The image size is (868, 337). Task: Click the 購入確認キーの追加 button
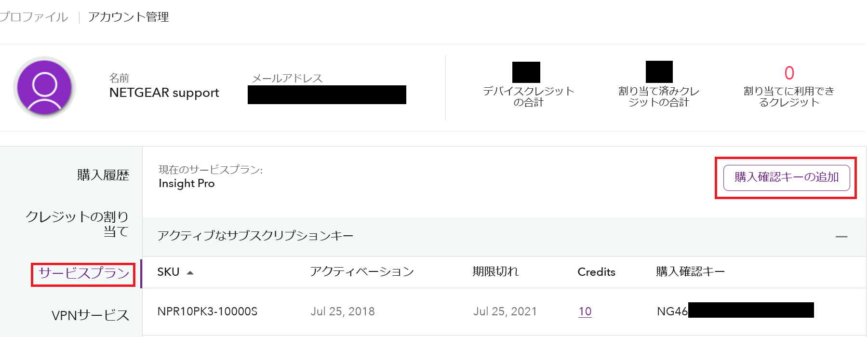coord(787,177)
